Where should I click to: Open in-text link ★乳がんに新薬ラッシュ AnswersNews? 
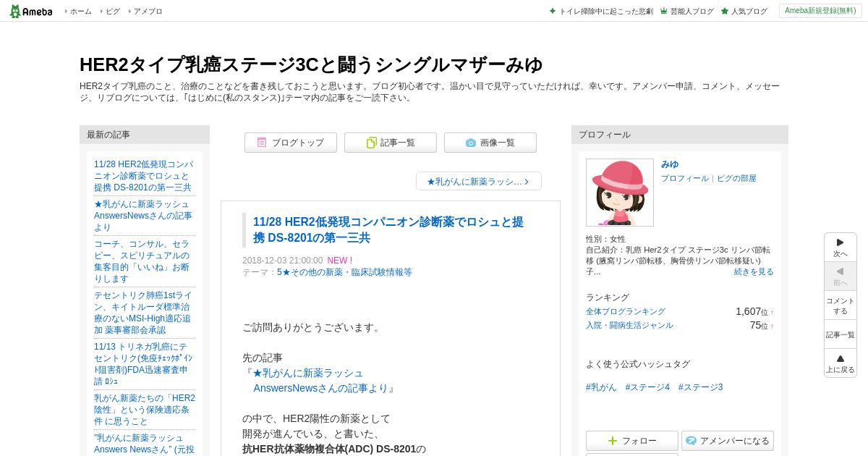320,381
